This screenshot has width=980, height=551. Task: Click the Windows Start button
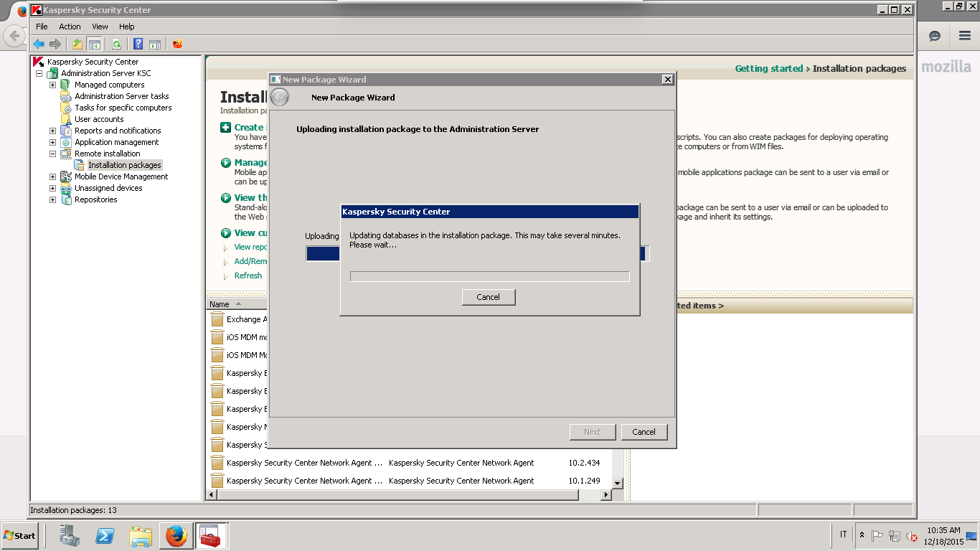tap(19, 536)
